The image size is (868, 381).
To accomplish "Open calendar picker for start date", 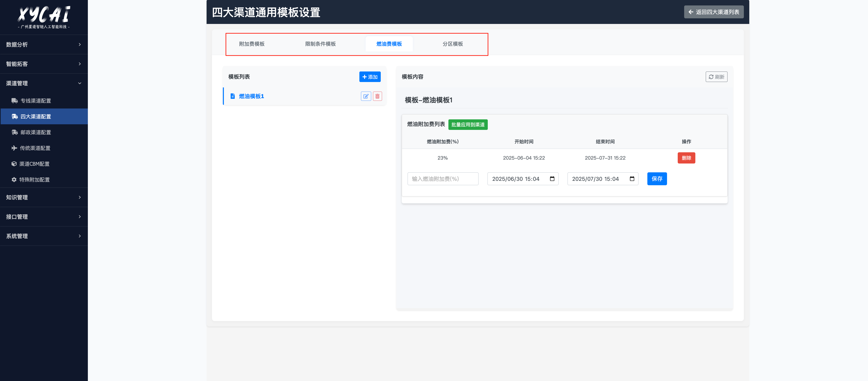I will (x=552, y=179).
